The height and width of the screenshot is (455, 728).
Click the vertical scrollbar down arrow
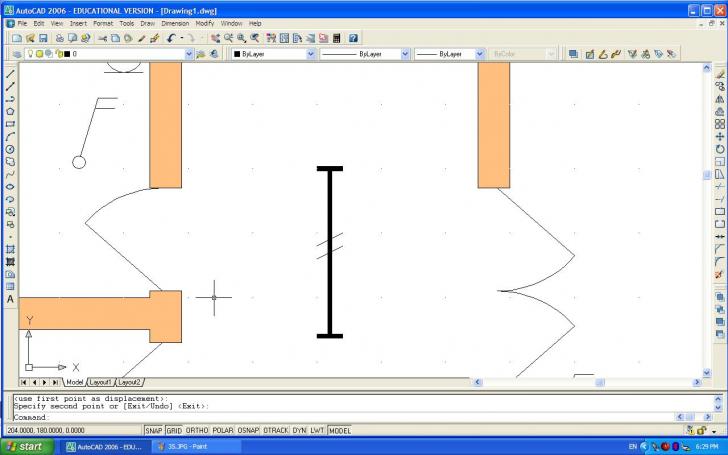click(707, 372)
